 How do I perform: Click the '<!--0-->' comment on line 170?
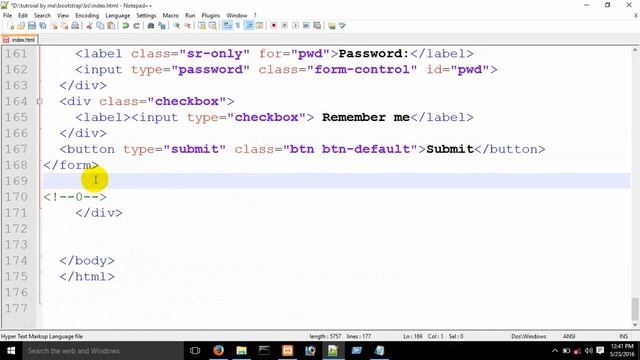click(75, 197)
